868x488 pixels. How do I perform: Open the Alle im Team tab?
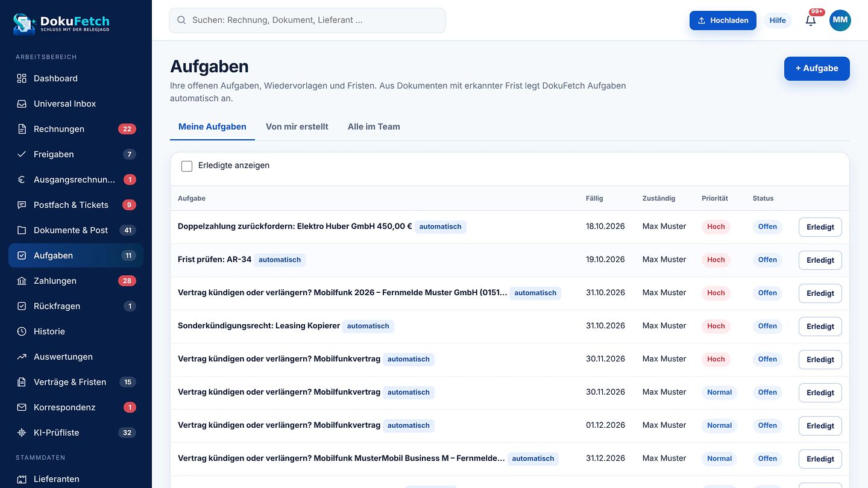coord(374,127)
